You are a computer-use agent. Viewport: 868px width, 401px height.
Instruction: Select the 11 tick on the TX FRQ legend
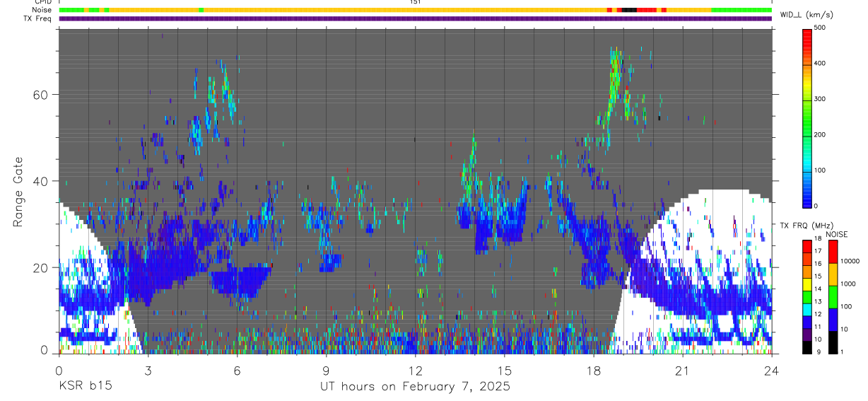click(x=817, y=326)
